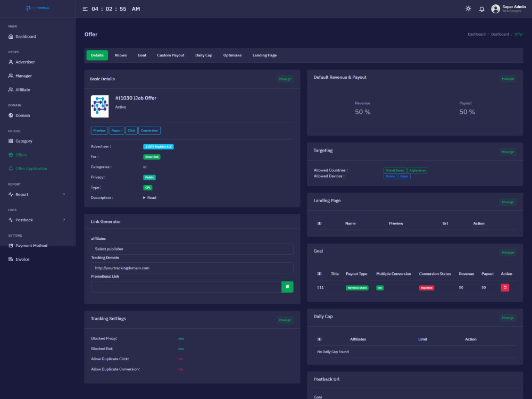Click the Advertiser user icon
The height and width of the screenshot is (399, 532).
(x=11, y=62)
